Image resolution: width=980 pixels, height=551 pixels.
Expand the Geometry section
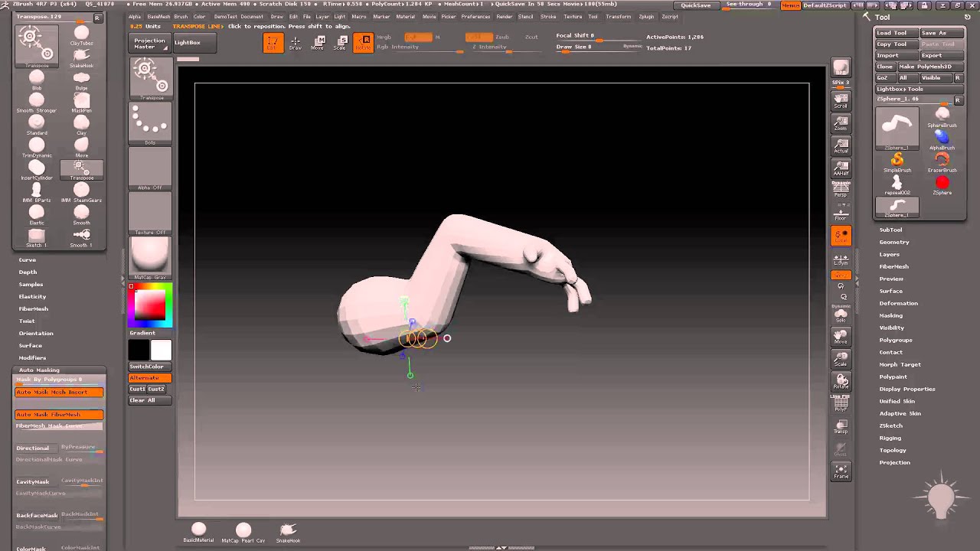pyautogui.click(x=894, y=242)
